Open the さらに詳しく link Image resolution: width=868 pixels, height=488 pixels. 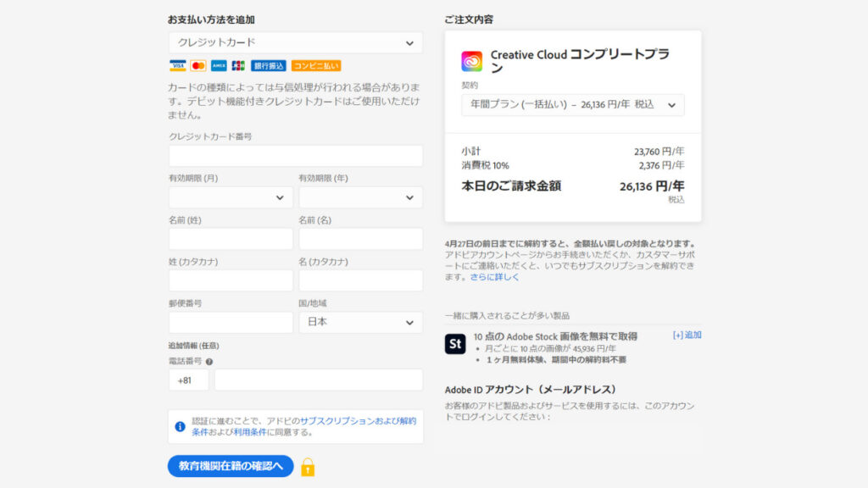click(x=495, y=277)
